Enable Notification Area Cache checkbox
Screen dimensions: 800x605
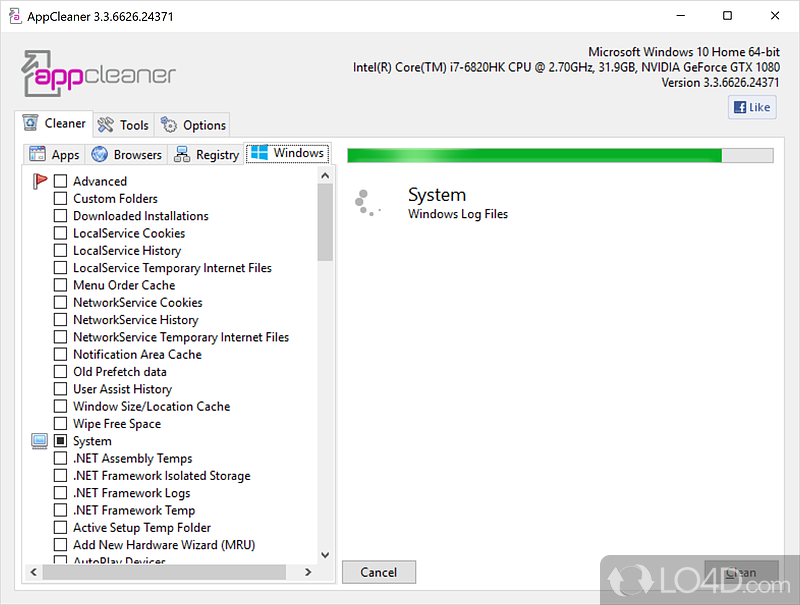click(60, 355)
